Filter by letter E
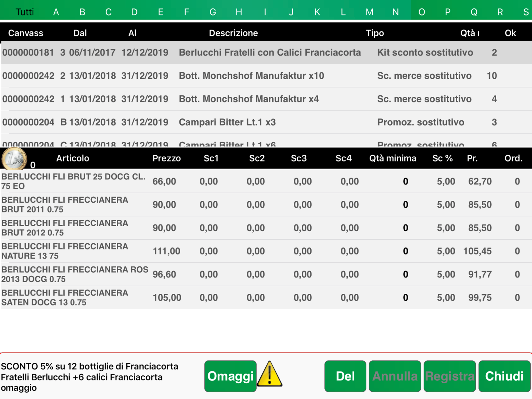The image size is (532, 399). [161, 12]
